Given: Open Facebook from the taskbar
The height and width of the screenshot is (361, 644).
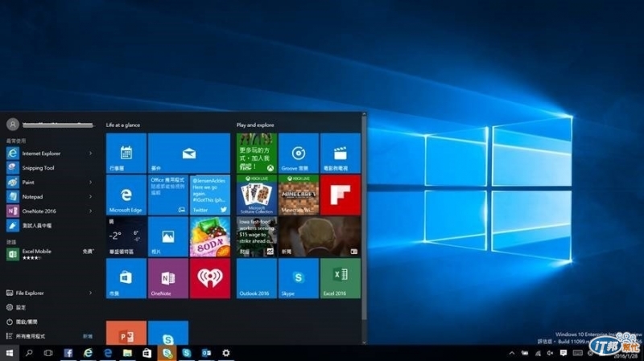Looking at the screenshot, I should point(68,353).
